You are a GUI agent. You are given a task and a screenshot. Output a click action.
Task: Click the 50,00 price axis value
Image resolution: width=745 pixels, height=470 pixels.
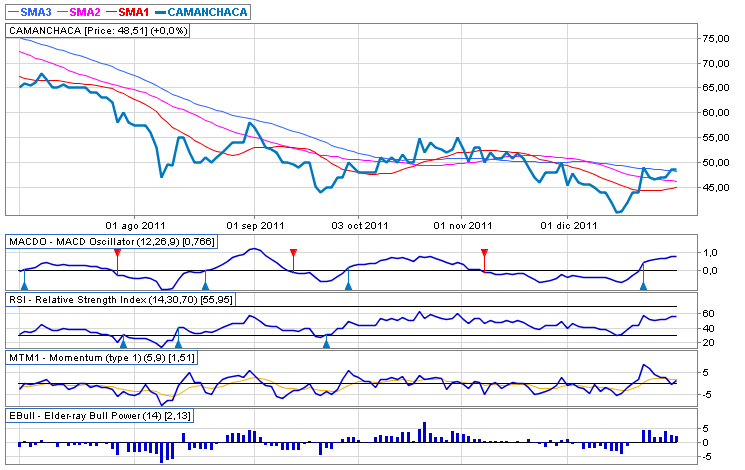[x=716, y=163]
